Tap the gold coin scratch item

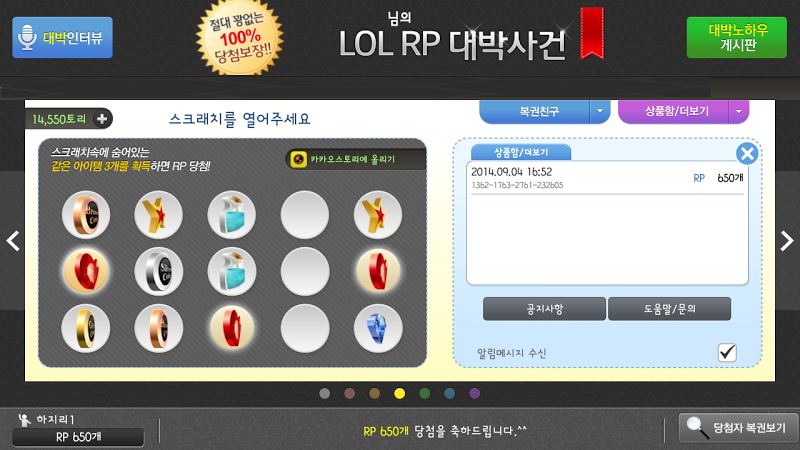point(85,328)
